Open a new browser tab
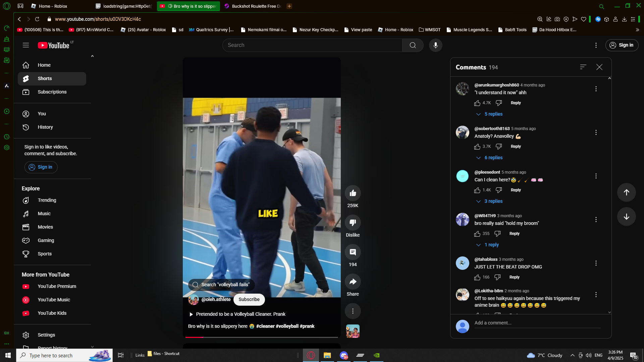The height and width of the screenshot is (362, 644). (x=289, y=6)
